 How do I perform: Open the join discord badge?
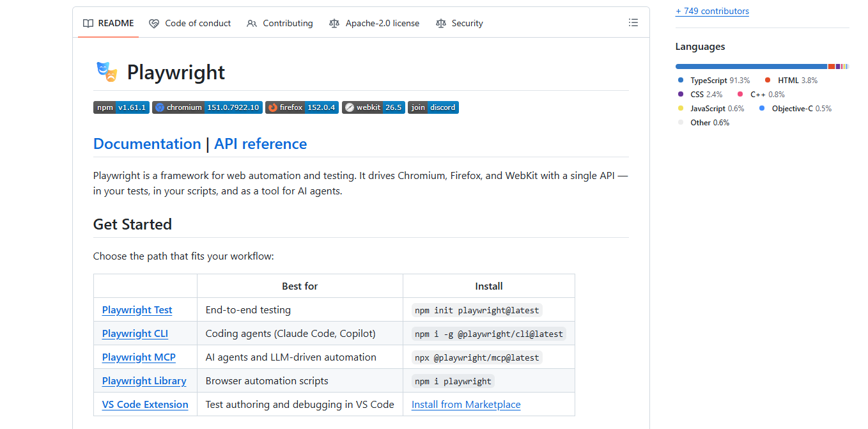point(433,107)
